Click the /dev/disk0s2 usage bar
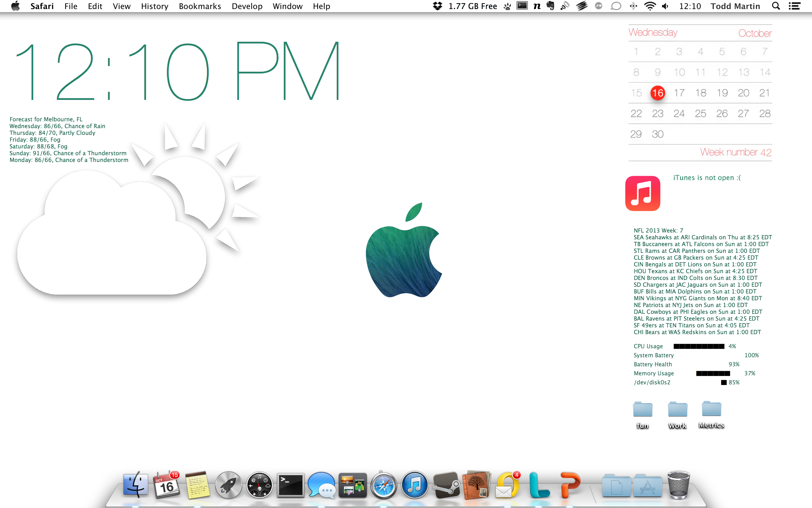This screenshot has height=508, width=812. point(724,383)
